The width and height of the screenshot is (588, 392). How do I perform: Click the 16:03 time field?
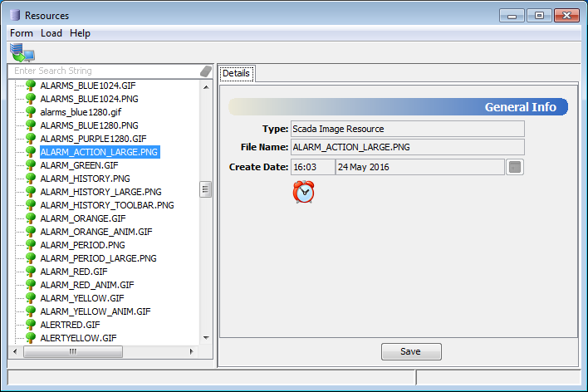[x=313, y=167]
